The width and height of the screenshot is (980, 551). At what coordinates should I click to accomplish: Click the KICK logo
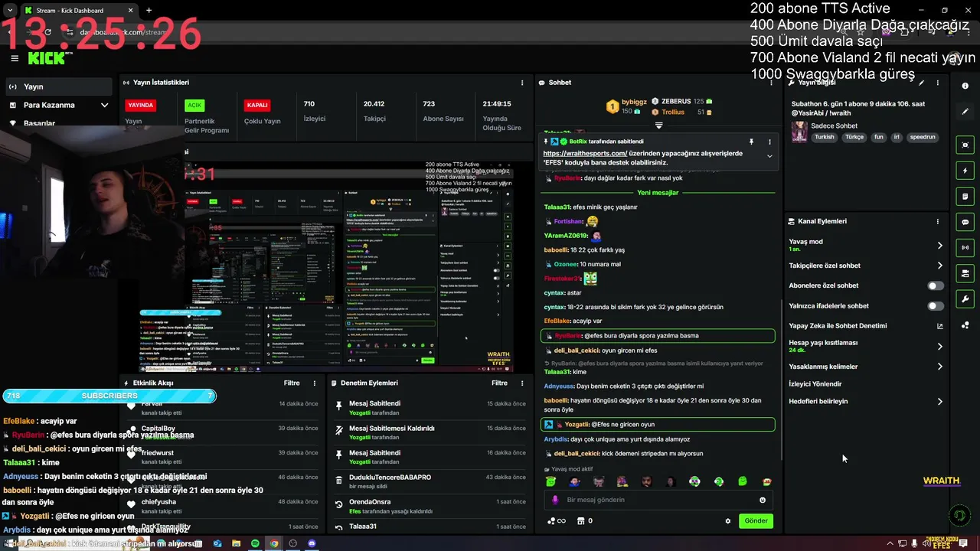pyautogui.click(x=47, y=58)
